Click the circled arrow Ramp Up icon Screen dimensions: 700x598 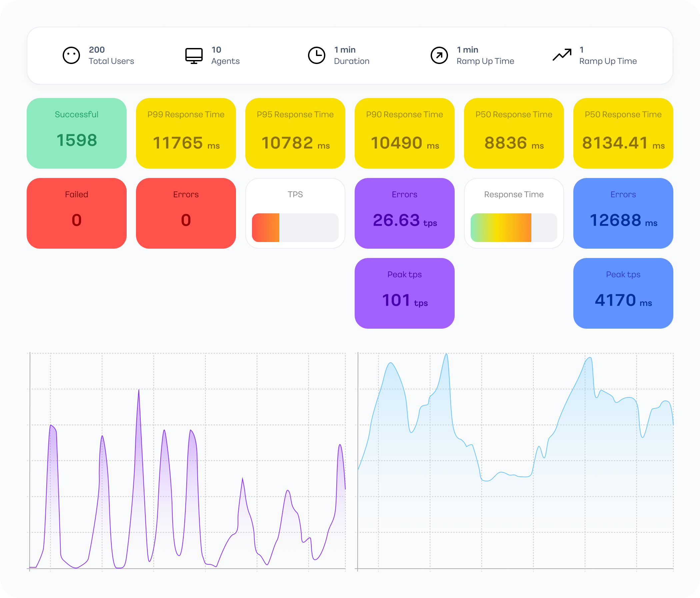pos(439,55)
